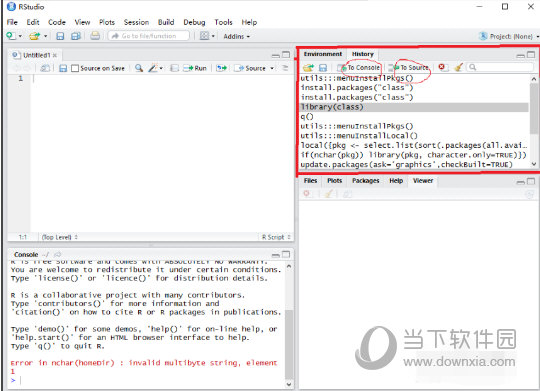Screen dimensions: 540x391
Task: Expand the recent files dropdown arrow
Action: (45, 36)
